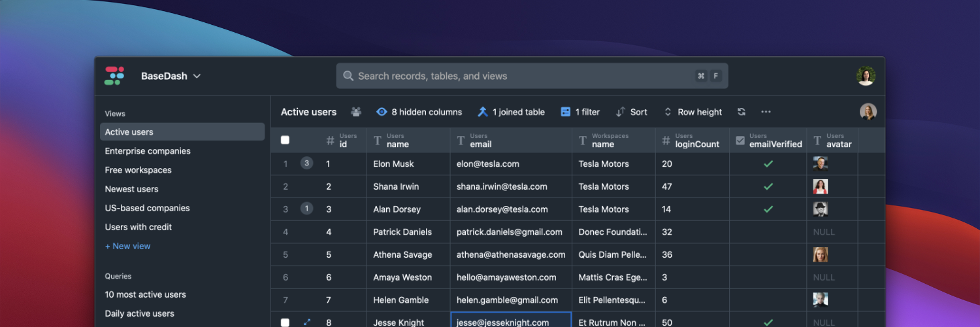Open the more options ellipsis menu
The width and height of the screenshot is (980, 327).
(x=766, y=112)
